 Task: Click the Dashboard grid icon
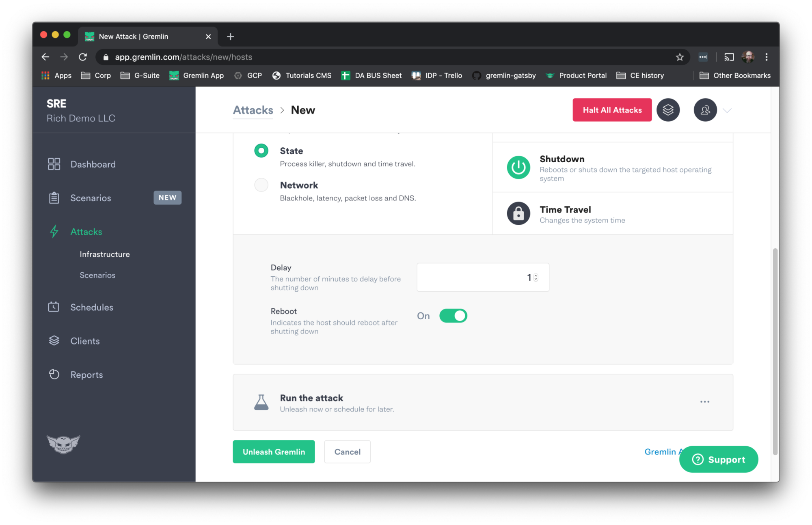54,164
